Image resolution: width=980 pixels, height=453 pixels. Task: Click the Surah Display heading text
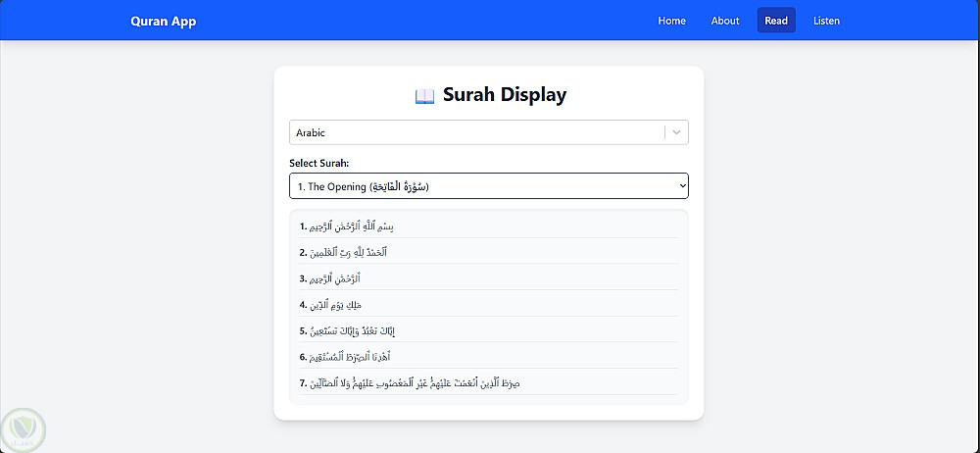[504, 95]
